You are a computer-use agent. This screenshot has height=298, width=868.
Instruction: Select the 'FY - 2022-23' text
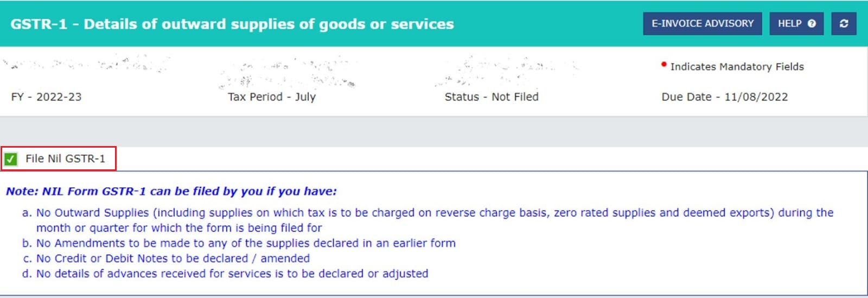pos(46,97)
